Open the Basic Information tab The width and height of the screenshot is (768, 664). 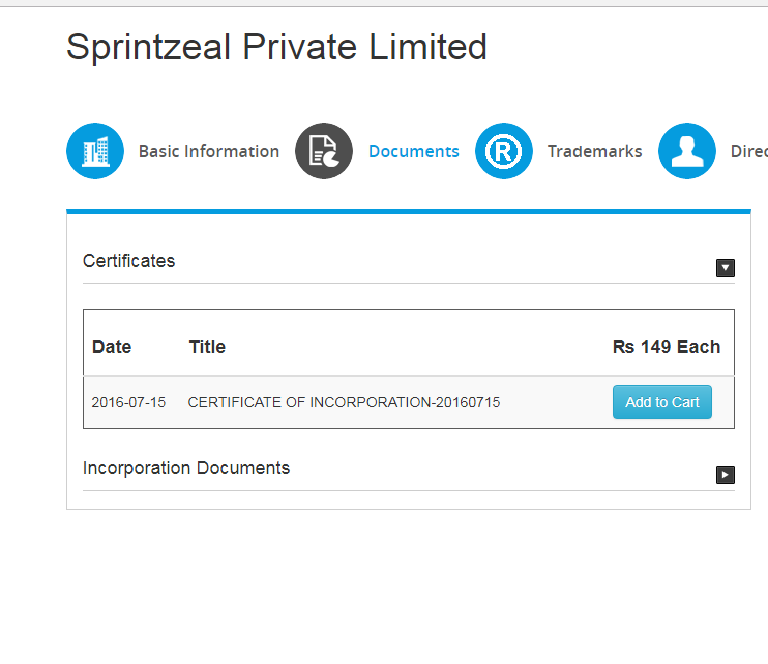tap(208, 152)
